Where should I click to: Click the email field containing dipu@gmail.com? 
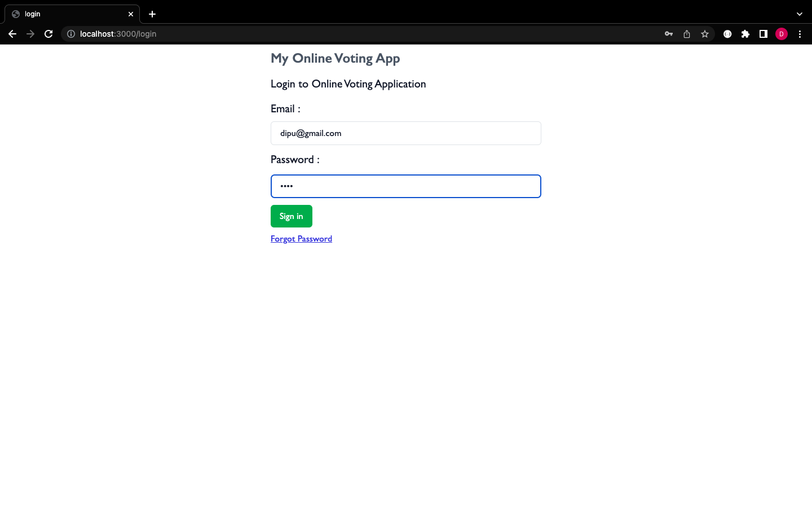tap(405, 133)
